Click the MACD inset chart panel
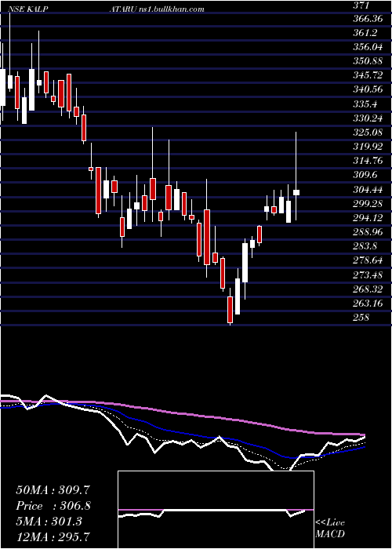 pos(216,510)
